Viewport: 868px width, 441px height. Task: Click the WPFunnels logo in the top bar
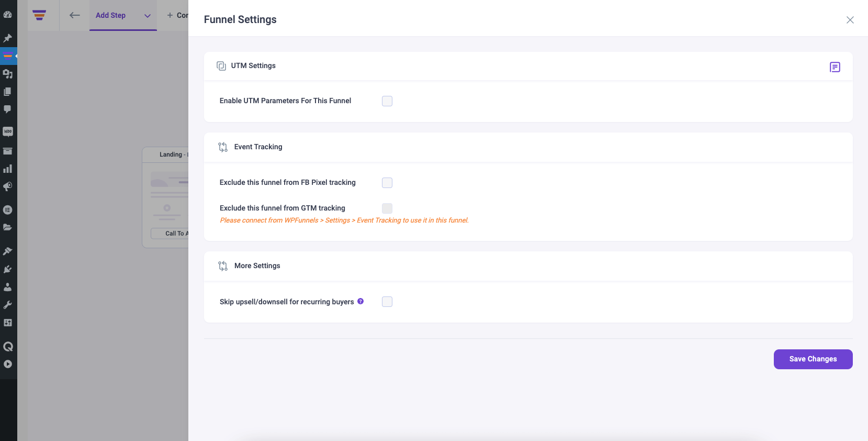point(39,15)
